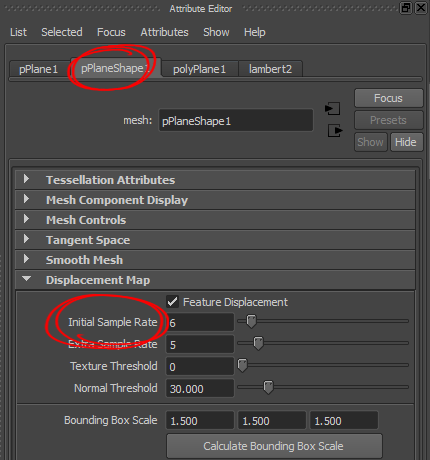Click Extra Sample Rate slider handle
The image size is (430, 460).
[x=258, y=343]
